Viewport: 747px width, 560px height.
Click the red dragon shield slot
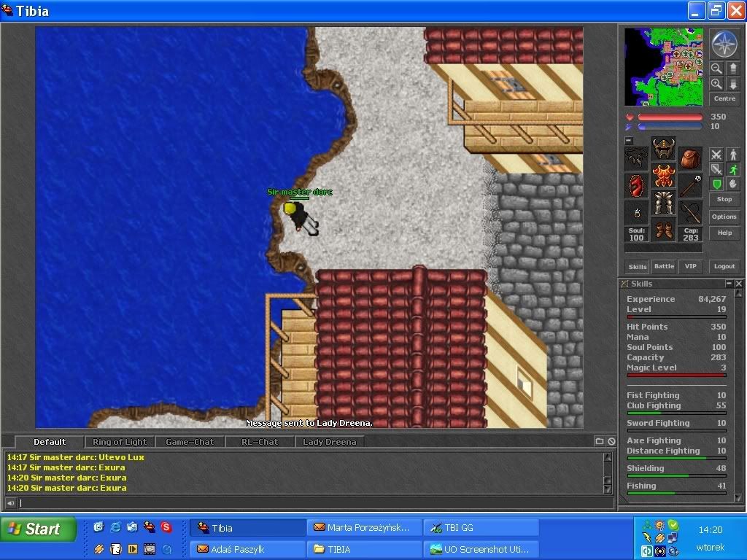pyautogui.click(x=636, y=186)
